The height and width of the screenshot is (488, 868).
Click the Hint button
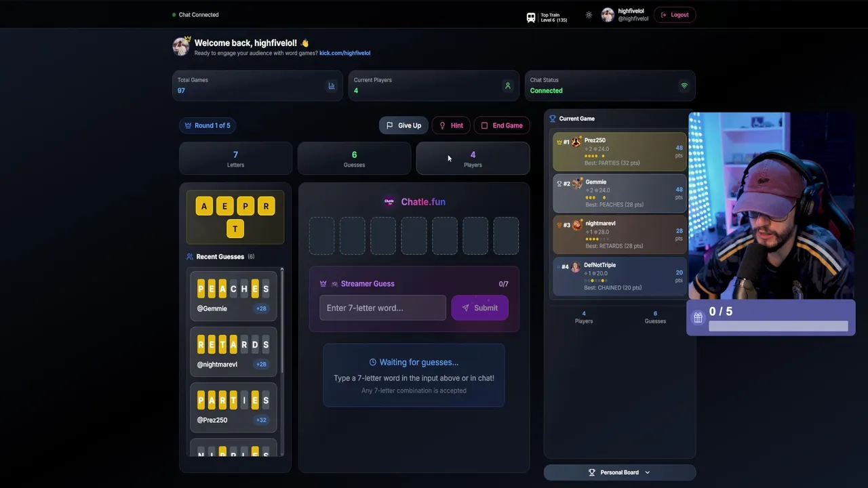click(451, 125)
